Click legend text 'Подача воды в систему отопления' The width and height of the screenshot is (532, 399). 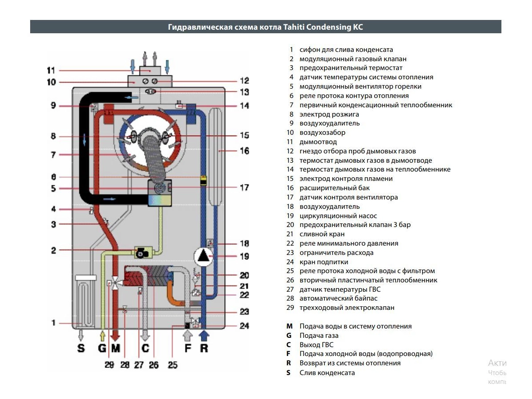(x=356, y=326)
